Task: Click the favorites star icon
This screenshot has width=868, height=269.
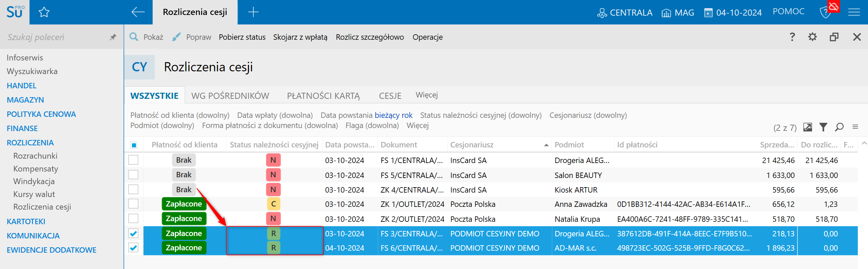Action: click(44, 13)
